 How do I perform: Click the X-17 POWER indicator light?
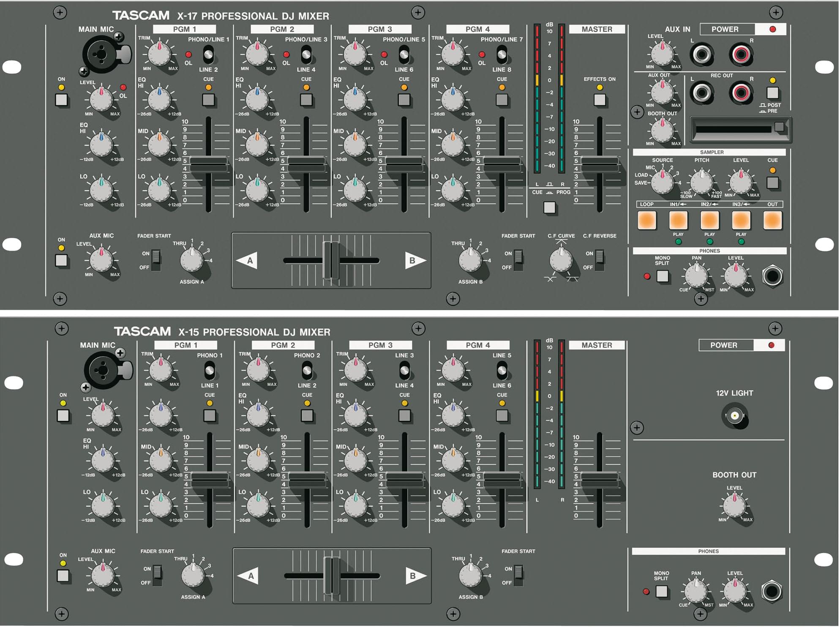772,29
